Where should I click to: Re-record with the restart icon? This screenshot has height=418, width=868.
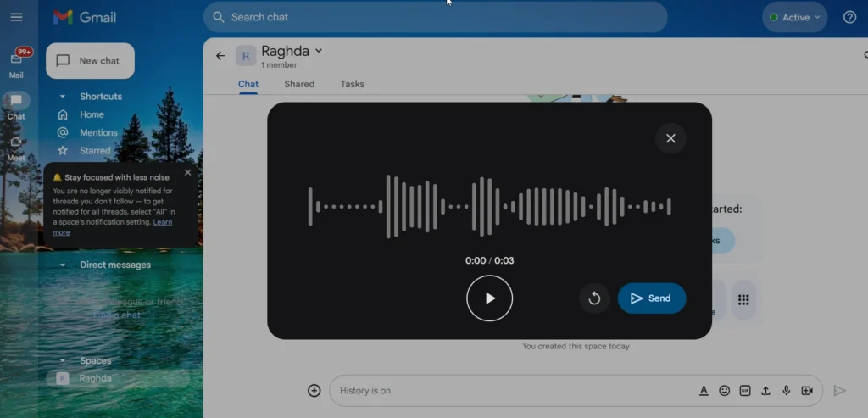point(594,298)
